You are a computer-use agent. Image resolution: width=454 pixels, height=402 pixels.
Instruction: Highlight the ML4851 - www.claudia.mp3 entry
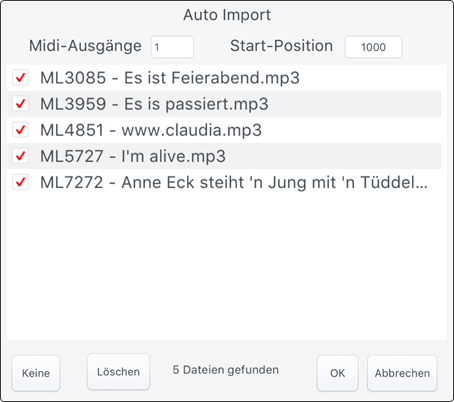[x=224, y=130]
